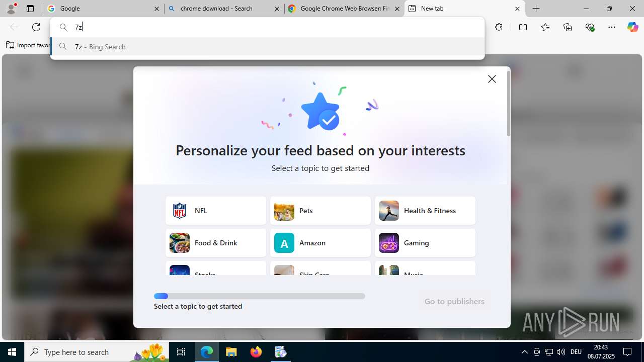
Task: Open the tab actions menu icon
Action: [x=30, y=9]
